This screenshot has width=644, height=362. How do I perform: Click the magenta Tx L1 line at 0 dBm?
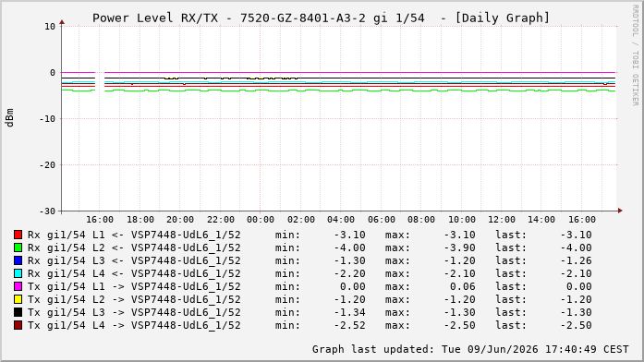pos(339,73)
